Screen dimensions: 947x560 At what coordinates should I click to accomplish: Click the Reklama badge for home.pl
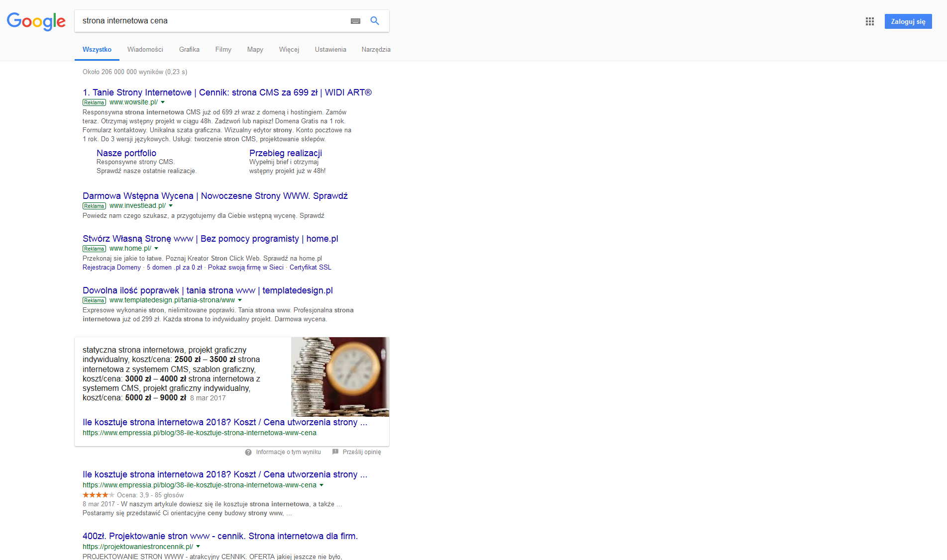(x=94, y=249)
